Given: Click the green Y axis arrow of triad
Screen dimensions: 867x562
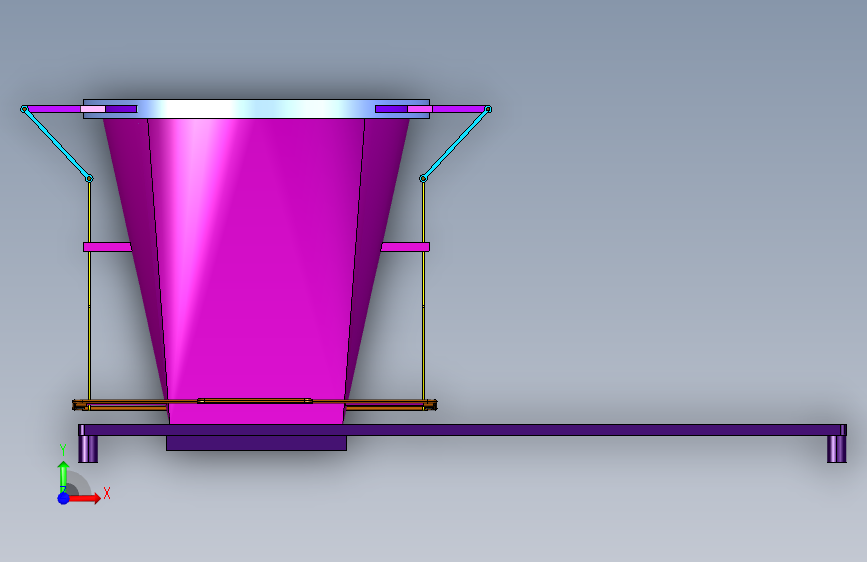Looking at the screenshot, I should coord(63,476).
